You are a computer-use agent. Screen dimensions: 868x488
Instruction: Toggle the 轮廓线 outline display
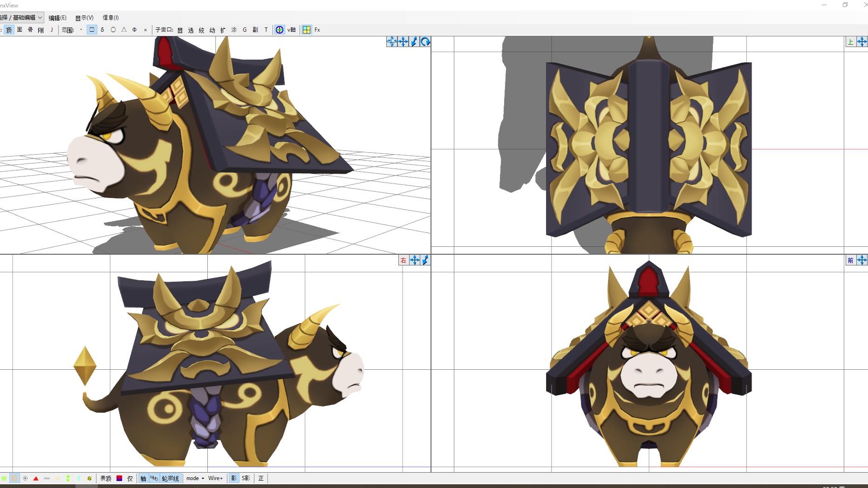tap(170, 478)
